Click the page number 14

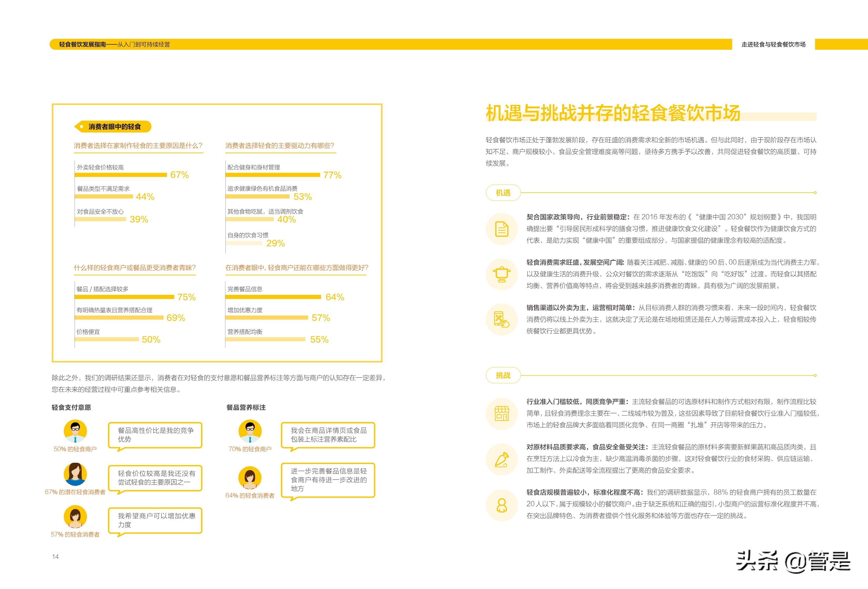tap(55, 557)
